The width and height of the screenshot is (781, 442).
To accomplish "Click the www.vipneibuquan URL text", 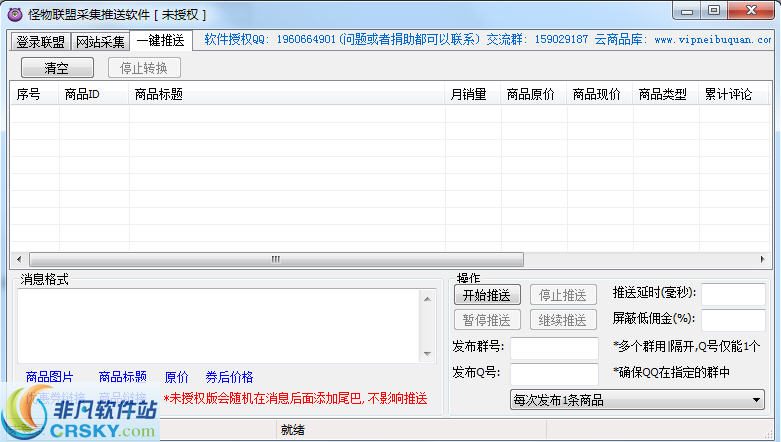I will point(713,39).
